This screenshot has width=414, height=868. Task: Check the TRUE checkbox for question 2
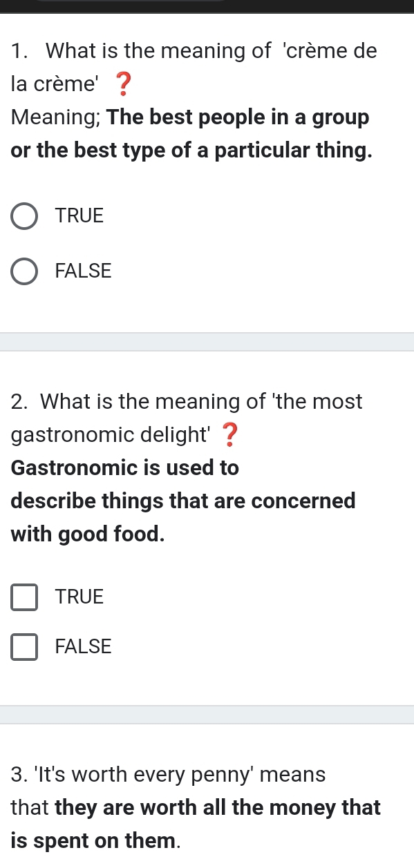coord(23,597)
